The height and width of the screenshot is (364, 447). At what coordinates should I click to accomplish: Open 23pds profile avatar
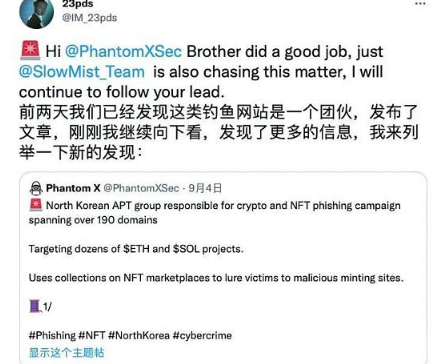click(37, 13)
